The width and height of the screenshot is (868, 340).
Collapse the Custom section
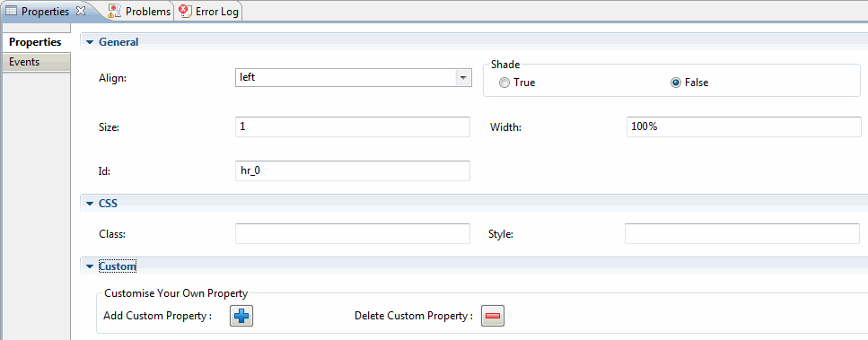[x=91, y=266]
